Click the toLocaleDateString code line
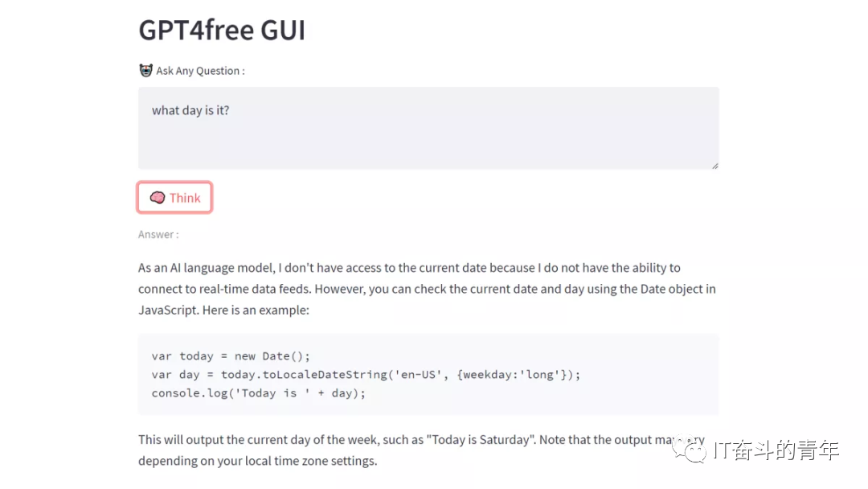 366,374
